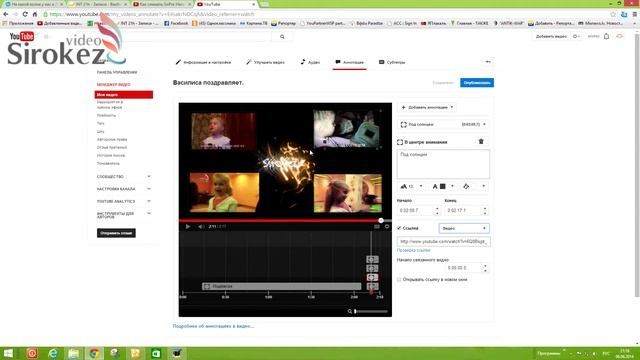Bookmark this page with star icon
Viewport: 640px width, 360px height.
pos(613,14)
